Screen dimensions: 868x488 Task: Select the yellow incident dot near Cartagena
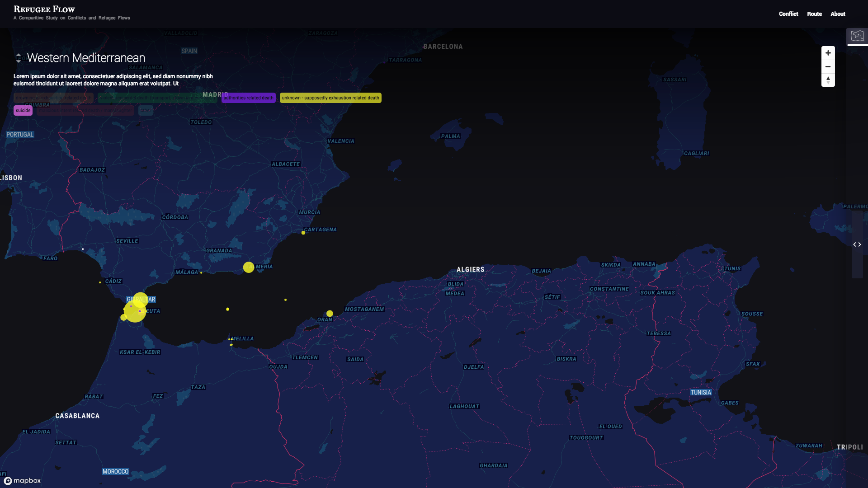[x=303, y=233]
